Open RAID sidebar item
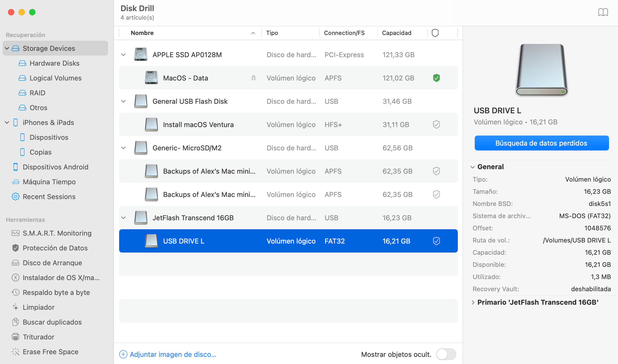The image size is (618, 364). [x=37, y=93]
